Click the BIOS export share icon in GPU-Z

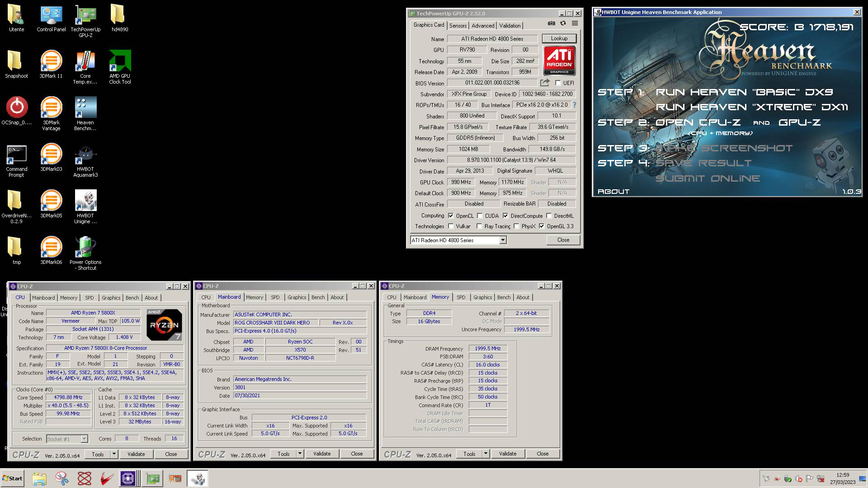coord(545,83)
